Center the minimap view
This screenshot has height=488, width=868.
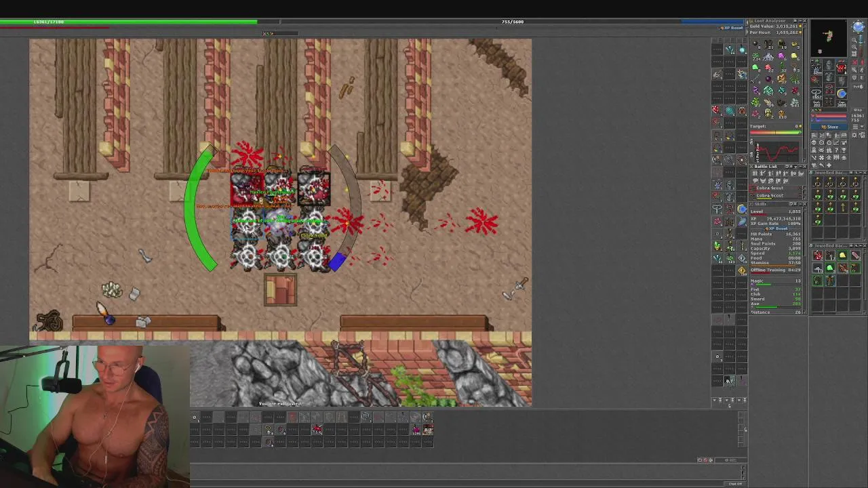(854, 54)
